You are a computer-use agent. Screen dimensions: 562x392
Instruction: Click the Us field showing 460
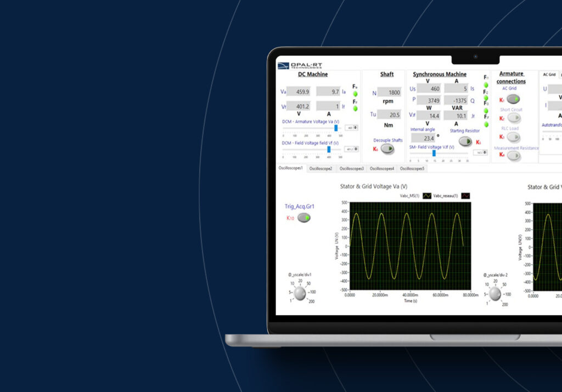pyautogui.click(x=429, y=89)
